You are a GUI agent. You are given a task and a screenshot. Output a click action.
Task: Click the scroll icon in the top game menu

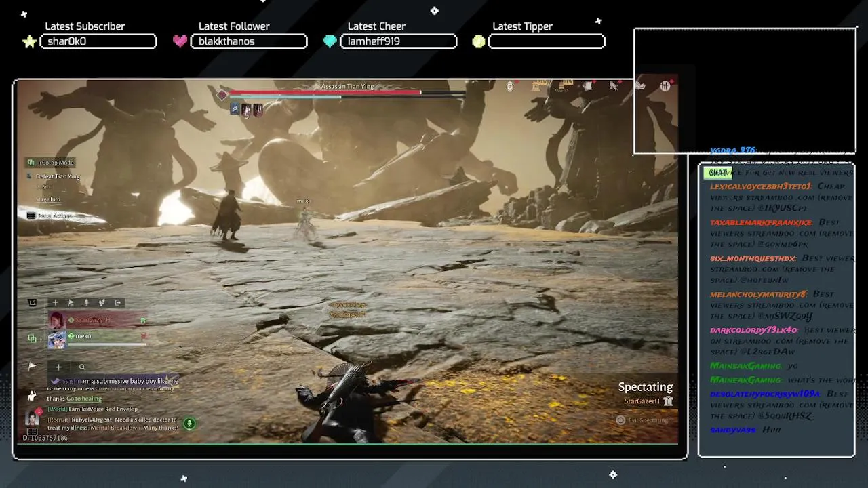(x=587, y=85)
